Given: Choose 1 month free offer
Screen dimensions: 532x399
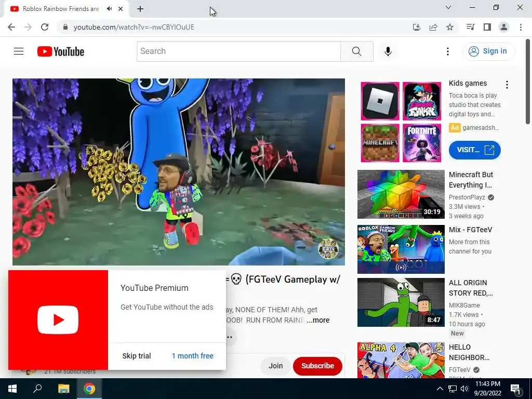Looking at the screenshot, I should coord(192,356).
